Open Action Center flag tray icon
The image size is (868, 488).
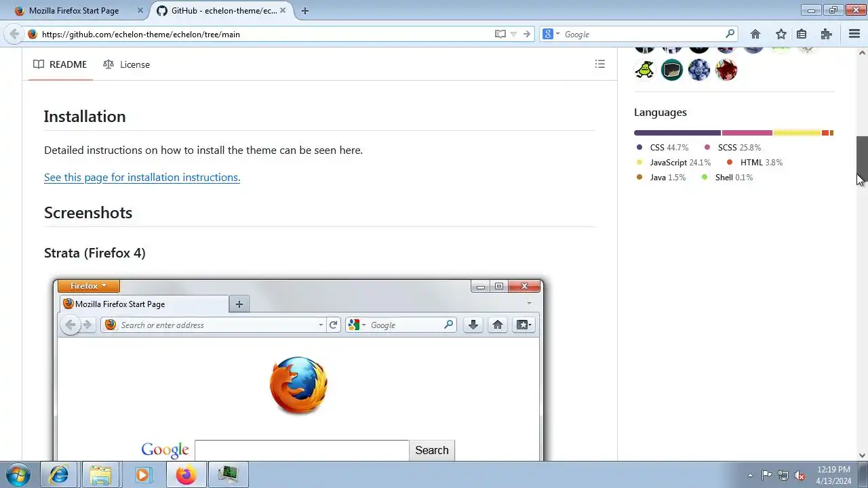[x=766, y=475]
